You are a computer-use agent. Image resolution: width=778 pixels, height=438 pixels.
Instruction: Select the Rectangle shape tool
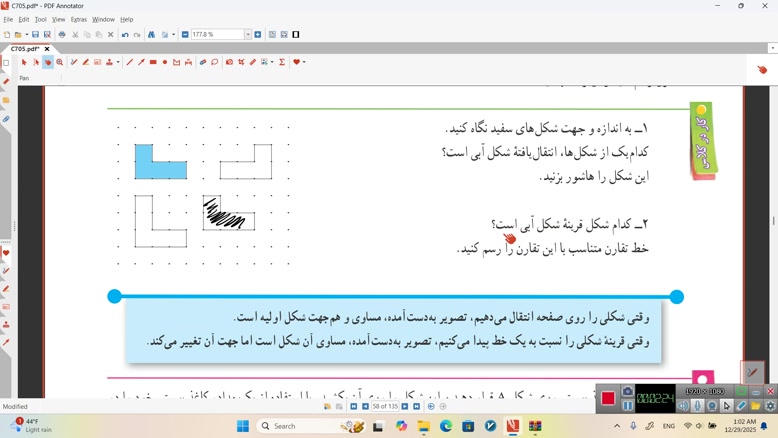[153, 62]
